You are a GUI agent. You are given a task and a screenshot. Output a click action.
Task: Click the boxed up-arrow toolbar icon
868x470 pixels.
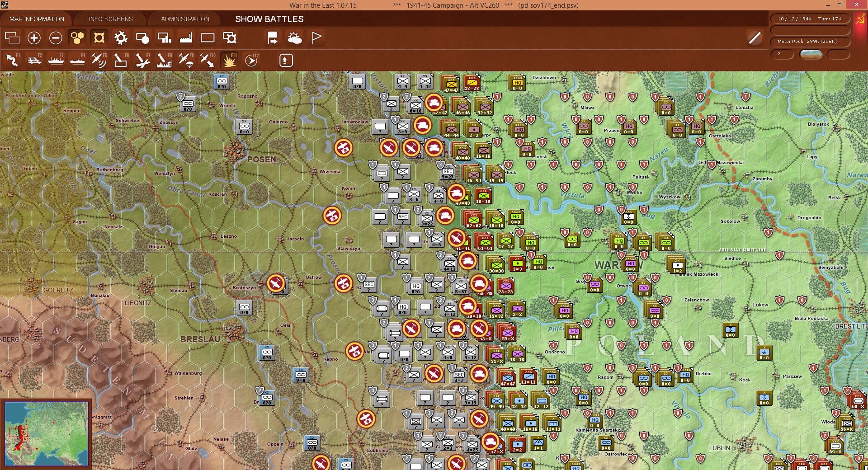(286, 60)
